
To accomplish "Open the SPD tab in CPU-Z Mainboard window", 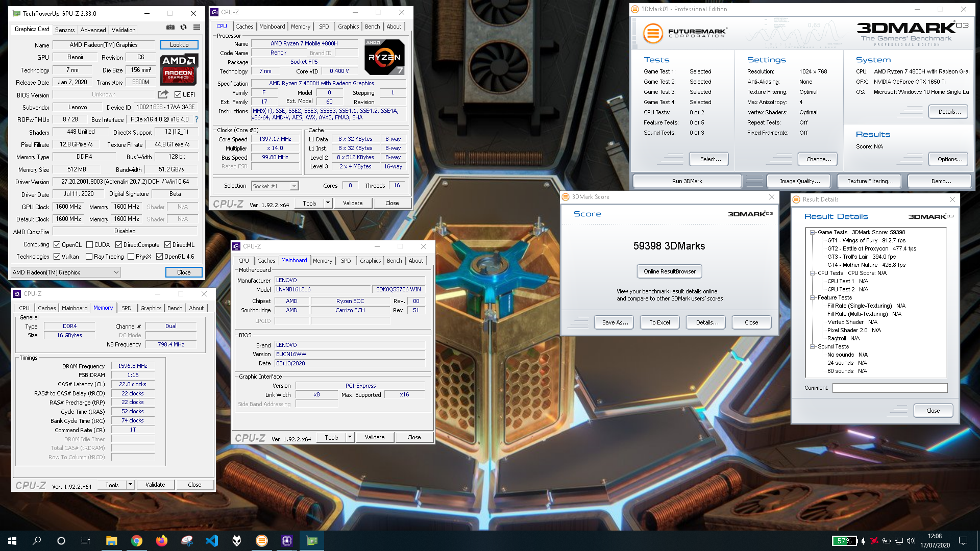I will coord(346,261).
